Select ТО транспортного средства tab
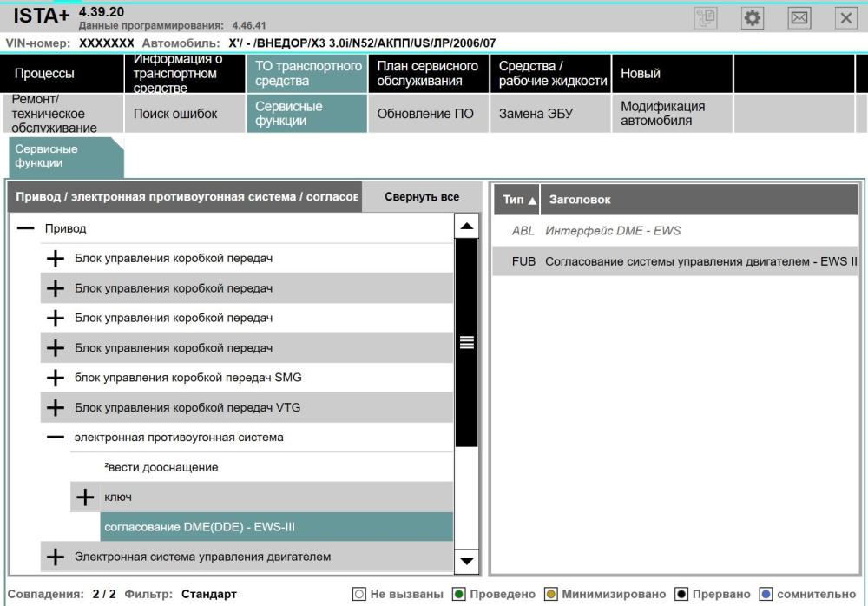 click(306, 73)
